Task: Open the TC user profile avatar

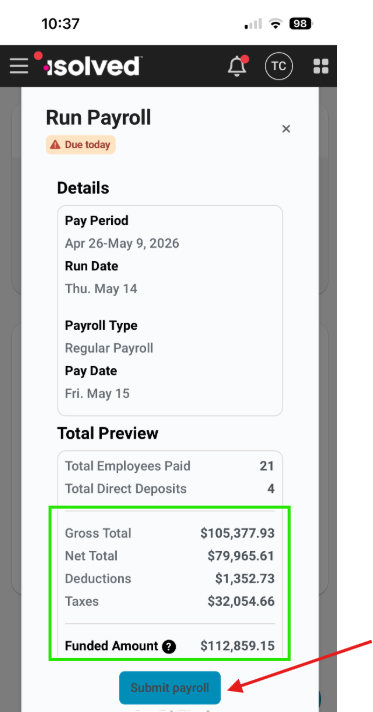Action: (279, 66)
